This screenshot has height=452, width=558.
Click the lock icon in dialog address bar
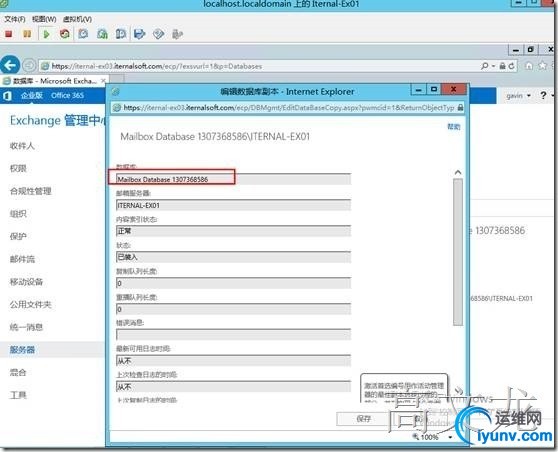pos(460,107)
